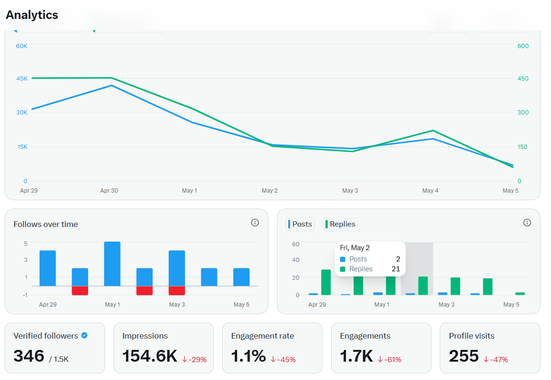Select the Apr 29 blue follows bar
The width and height of the screenshot is (551, 380).
coord(47,268)
